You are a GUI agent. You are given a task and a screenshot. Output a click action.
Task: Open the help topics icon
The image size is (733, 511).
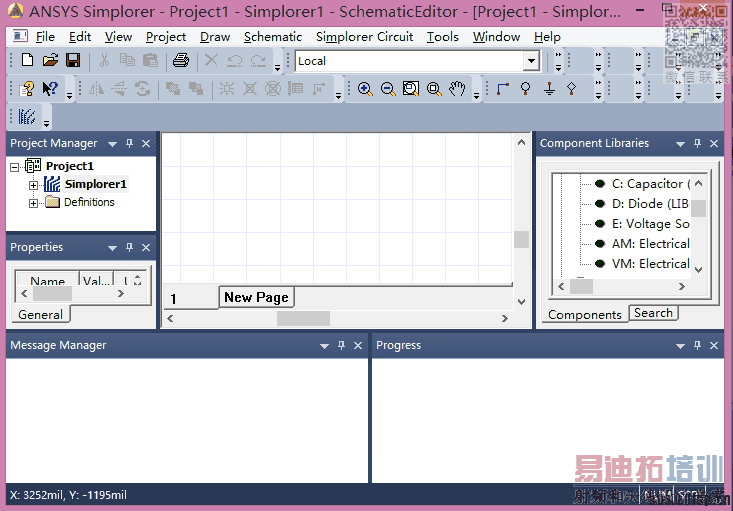click(x=27, y=88)
